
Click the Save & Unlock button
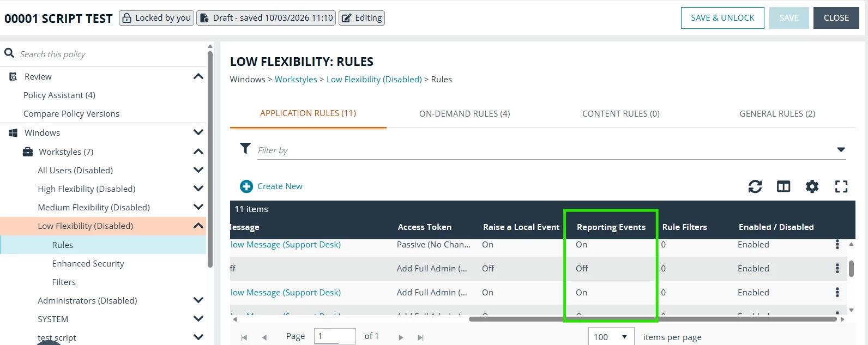pyautogui.click(x=722, y=18)
